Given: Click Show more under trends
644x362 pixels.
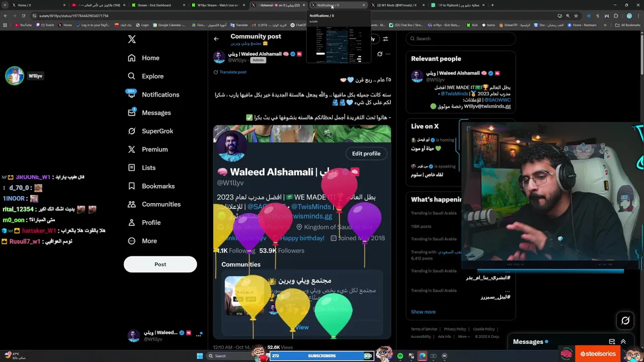Looking at the screenshot, I should tap(423, 312).
